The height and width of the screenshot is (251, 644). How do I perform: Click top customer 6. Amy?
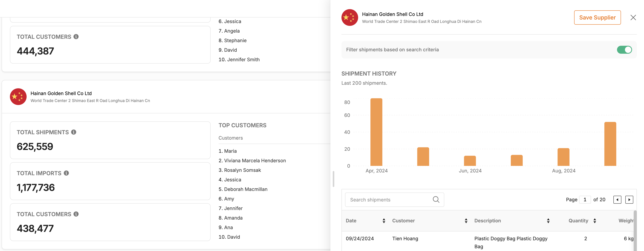[x=226, y=199]
